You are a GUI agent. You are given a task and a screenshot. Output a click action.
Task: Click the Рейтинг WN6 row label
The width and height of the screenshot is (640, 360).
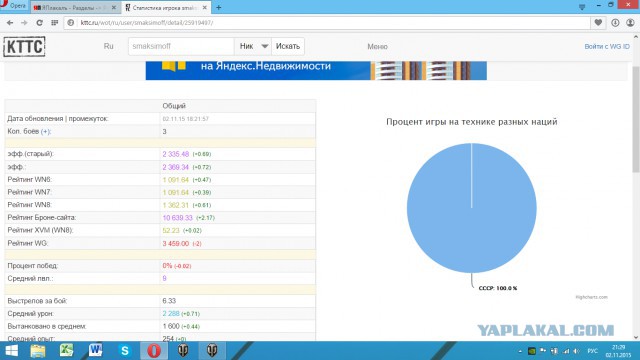(29, 180)
